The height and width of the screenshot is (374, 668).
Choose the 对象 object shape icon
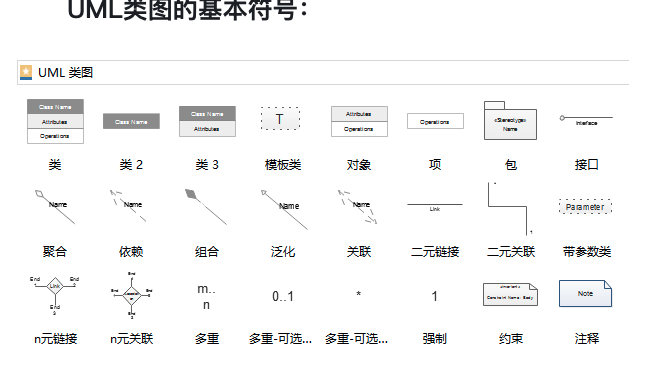359,121
